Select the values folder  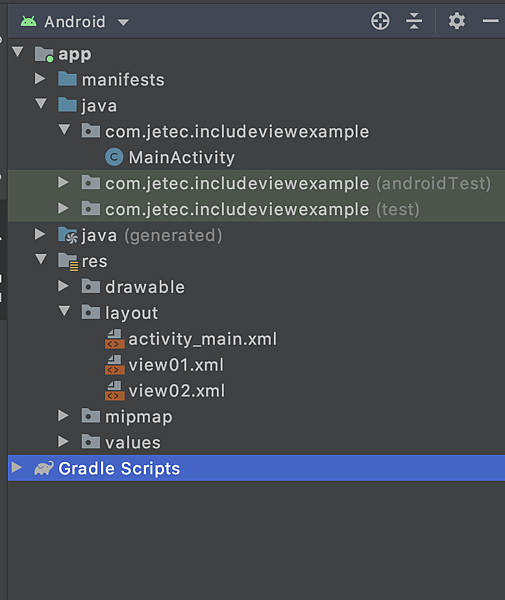(x=133, y=443)
